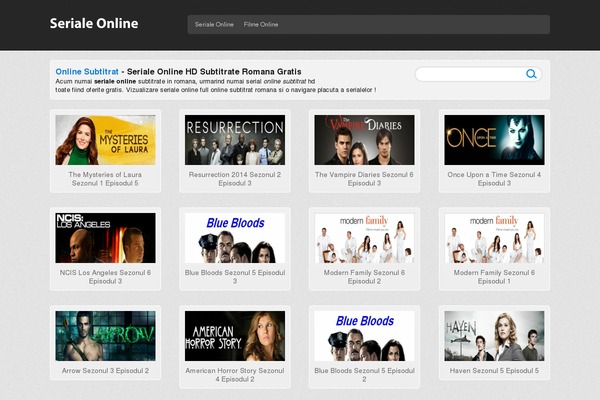Image resolution: width=600 pixels, height=400 pixels.
Task: Open the NCIS Los Angeles poster thumbnail
Action: (106, 238)
